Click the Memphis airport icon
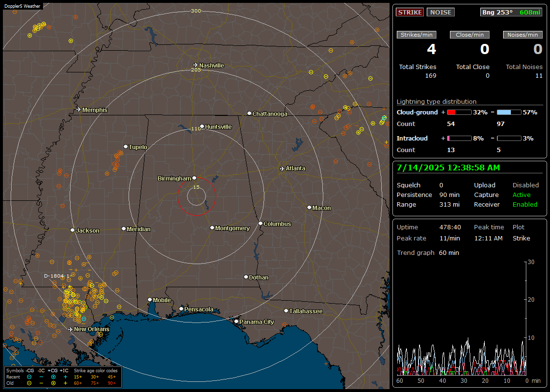This screenshot has width=550, height=392. (79, 110)
